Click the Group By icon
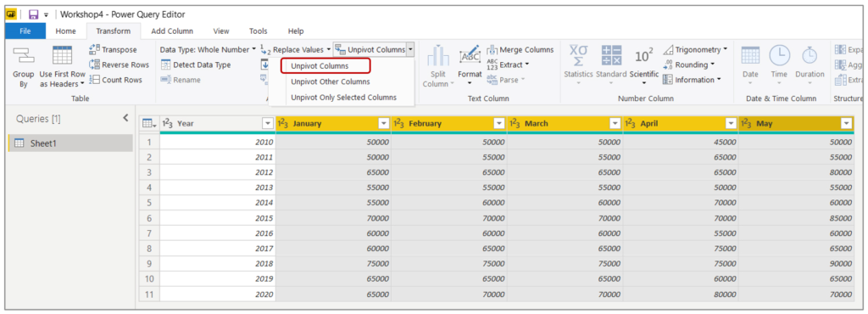 click(23, 55)
